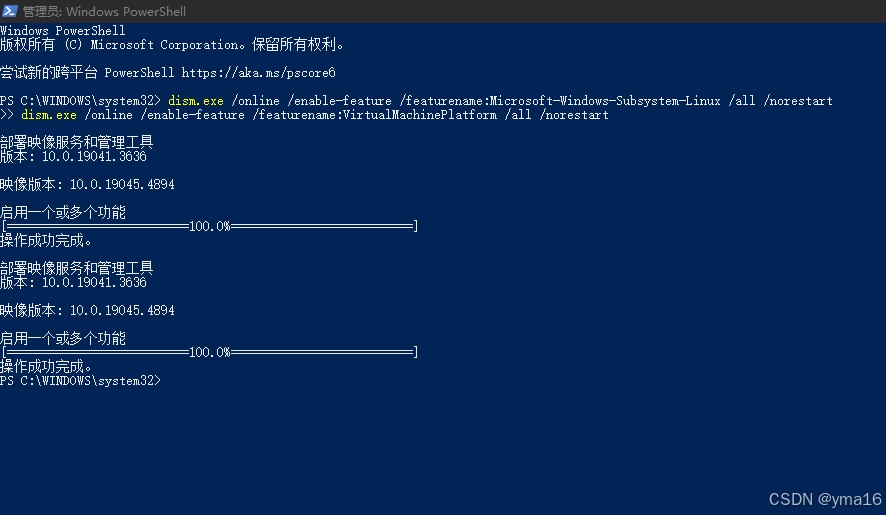Click the first '操作成功完成。' message
886x515 pixels.
coord(47,241)
